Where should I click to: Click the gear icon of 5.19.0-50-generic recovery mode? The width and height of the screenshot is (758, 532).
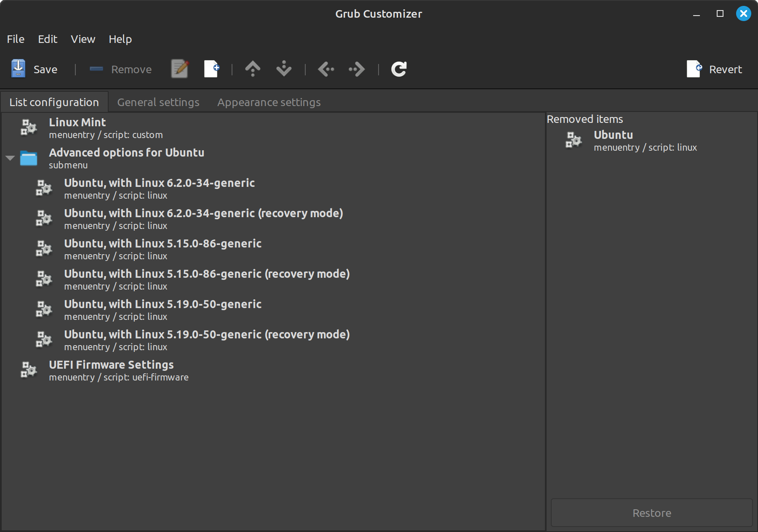pyautogui.click(x=44, y=340)
